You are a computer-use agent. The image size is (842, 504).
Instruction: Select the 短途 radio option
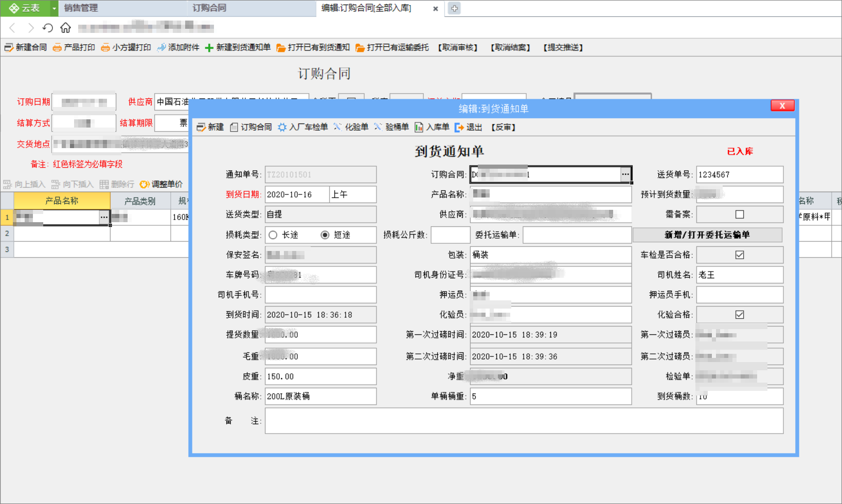[x=336, y=235]
